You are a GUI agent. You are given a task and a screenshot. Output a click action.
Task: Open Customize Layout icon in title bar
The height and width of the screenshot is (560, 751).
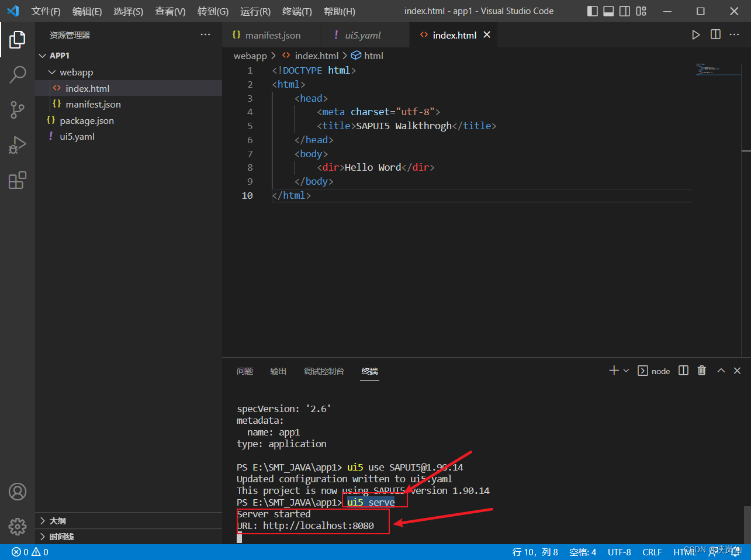click(641, 11)
